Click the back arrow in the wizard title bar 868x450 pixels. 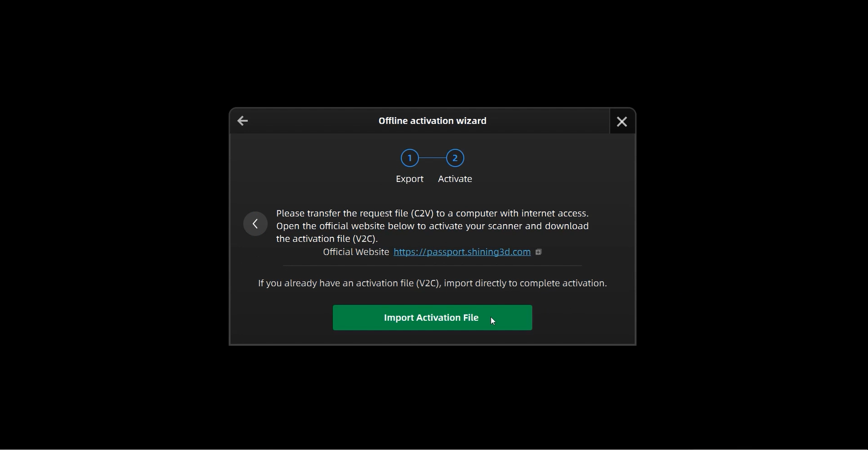[243, 121]
